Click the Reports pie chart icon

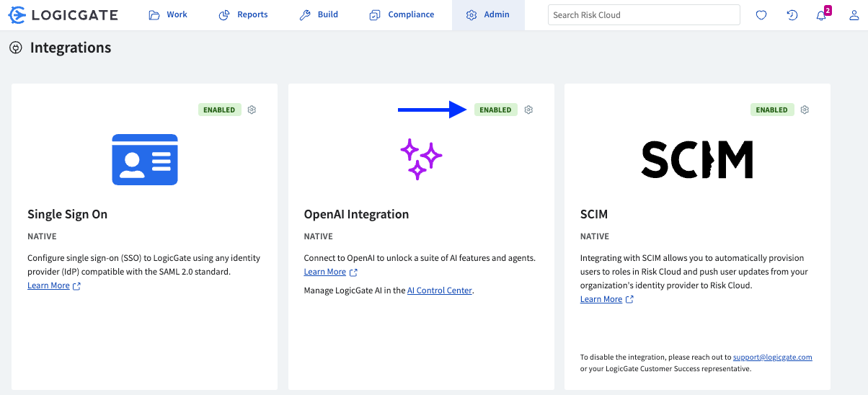click(224, 15)
